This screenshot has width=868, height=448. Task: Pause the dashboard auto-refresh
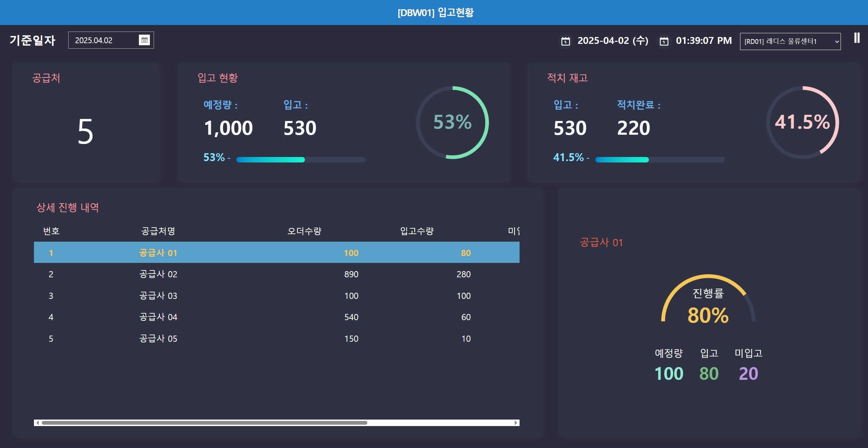point(857,38)
